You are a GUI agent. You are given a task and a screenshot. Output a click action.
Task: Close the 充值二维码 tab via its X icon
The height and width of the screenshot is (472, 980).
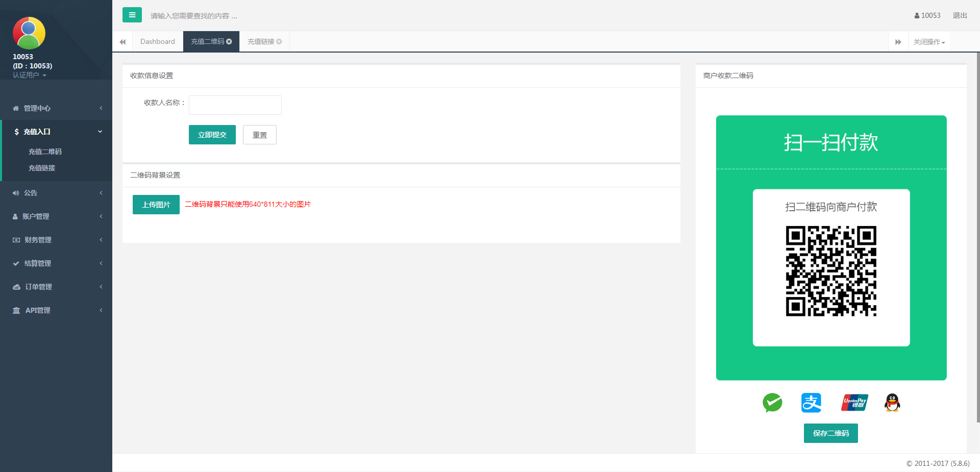229,41
